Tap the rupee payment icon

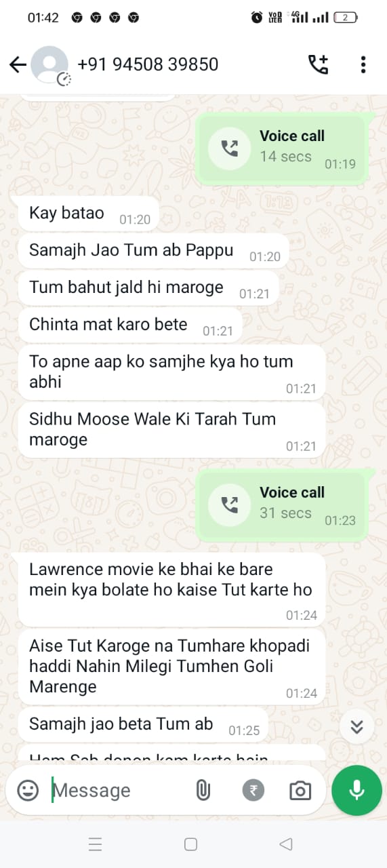(253, 790)
